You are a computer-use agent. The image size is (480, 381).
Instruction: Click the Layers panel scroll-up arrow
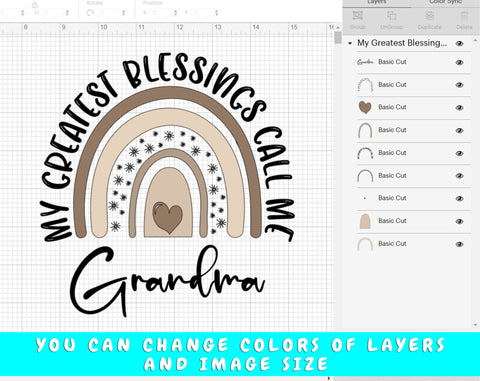pyautogui.click(x=475, y=40)
